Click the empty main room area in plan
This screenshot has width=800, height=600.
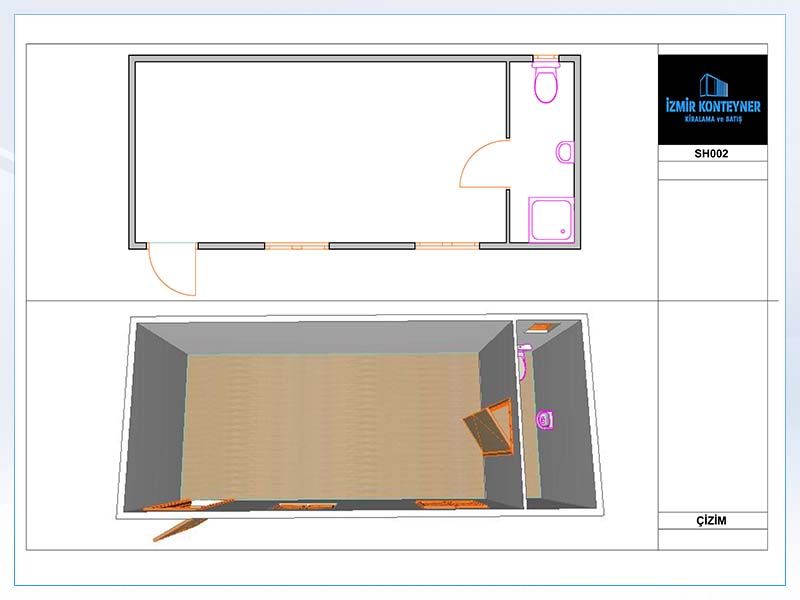310,150
